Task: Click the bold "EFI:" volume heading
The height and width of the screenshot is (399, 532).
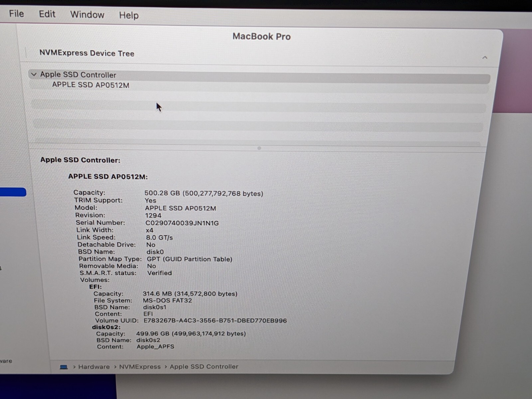Action: coord(95,287)
